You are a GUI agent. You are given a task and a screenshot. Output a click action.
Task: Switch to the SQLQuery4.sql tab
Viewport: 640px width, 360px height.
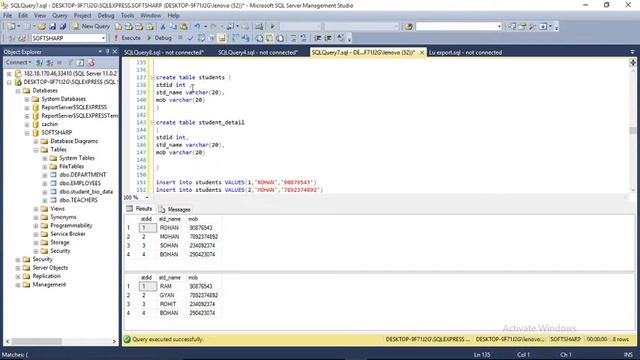258,52
